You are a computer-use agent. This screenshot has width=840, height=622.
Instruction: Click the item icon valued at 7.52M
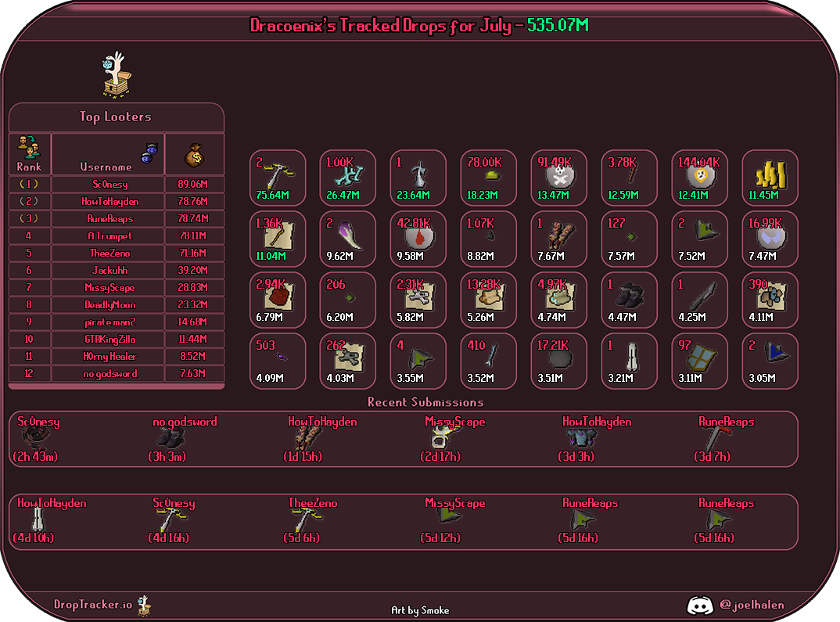click(x=705, y=231)
